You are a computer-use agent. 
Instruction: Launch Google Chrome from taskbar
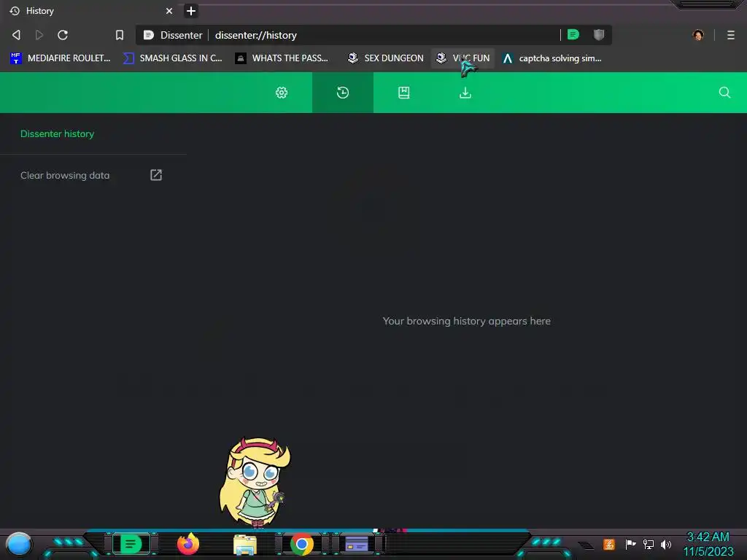301,544
